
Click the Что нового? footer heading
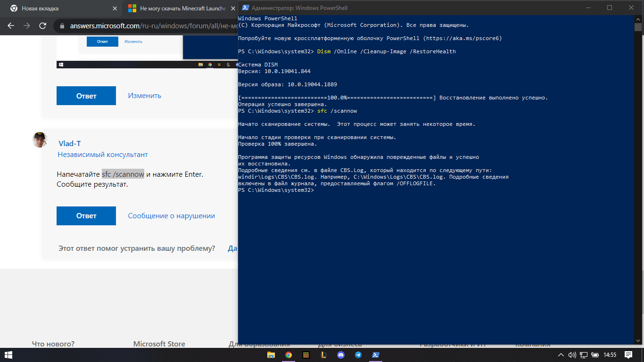[x=53, y=344]
